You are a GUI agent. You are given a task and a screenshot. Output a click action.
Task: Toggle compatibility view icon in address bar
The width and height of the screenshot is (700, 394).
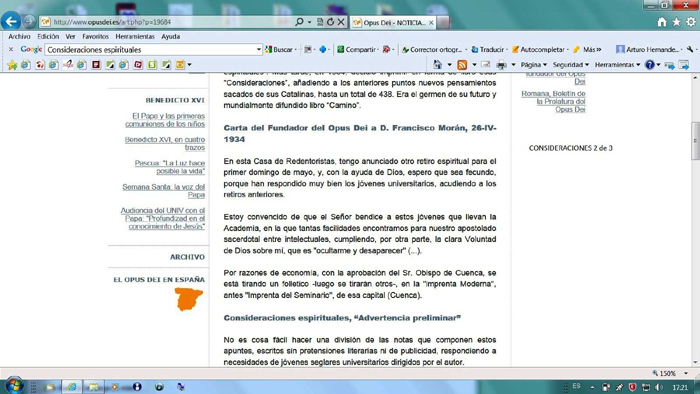coord(320,22)
